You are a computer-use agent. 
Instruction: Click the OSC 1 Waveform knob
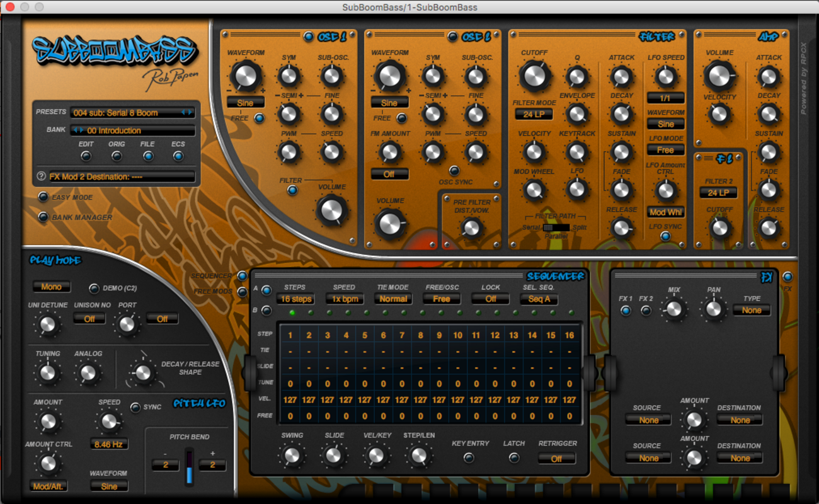click(x=245, y=76)
